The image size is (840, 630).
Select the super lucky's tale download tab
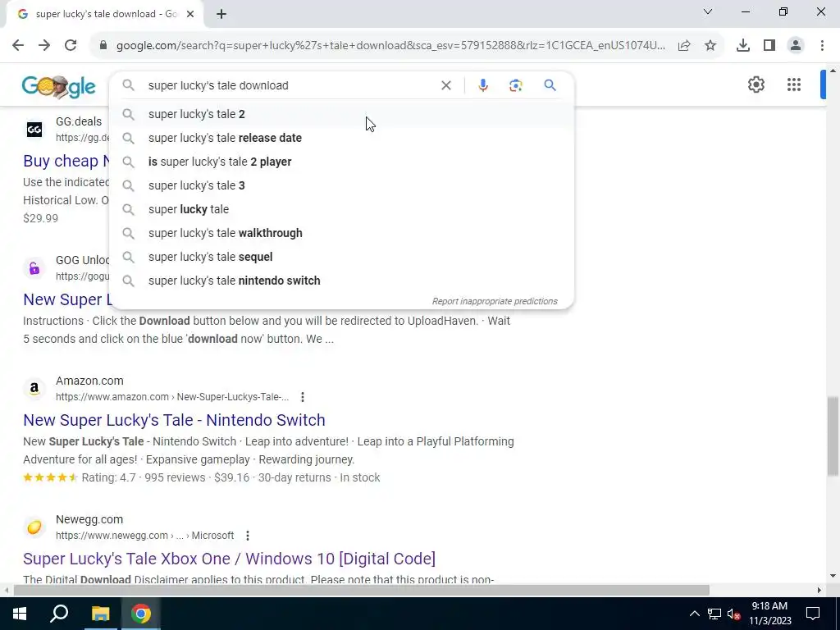pos(105,14)
